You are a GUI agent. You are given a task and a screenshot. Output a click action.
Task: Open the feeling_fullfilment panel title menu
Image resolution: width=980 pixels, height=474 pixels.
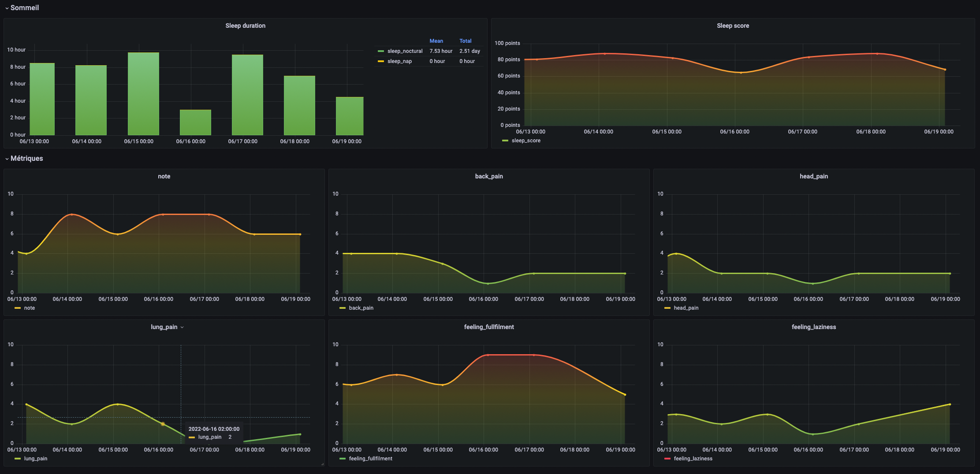[489, 327]
